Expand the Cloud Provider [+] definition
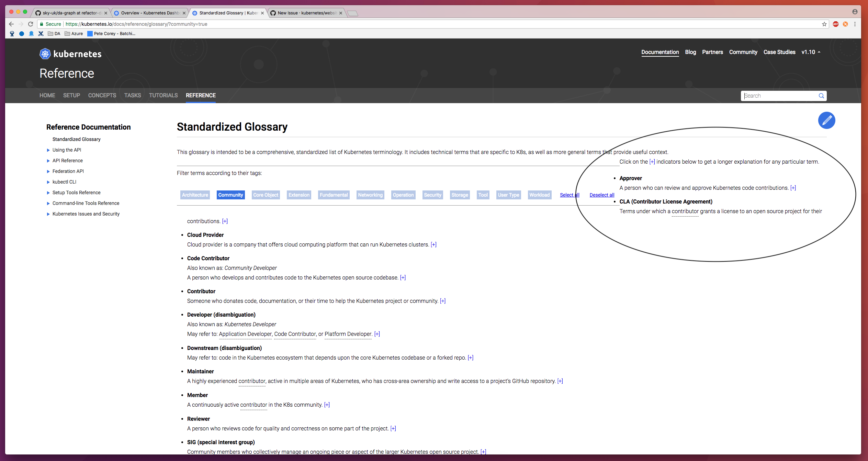The image size is (868, 461). coord(433,245)
